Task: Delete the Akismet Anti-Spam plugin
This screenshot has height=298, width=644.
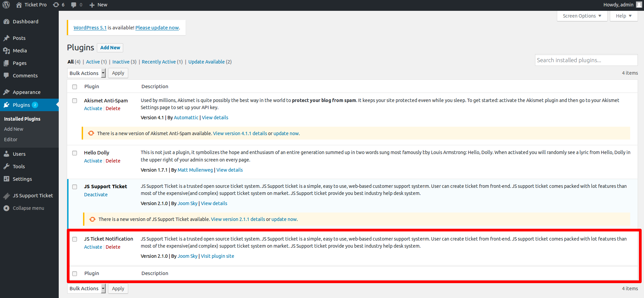Action: [113, 108]
